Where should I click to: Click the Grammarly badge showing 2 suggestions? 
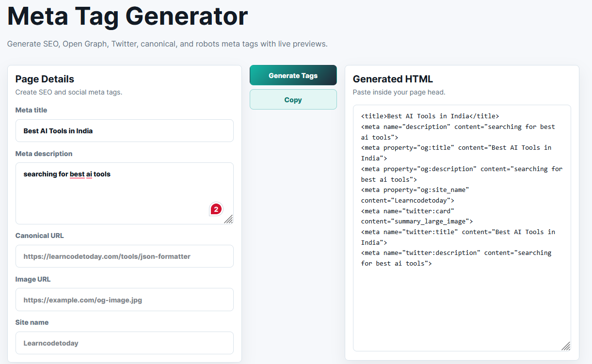click(216, 209)
